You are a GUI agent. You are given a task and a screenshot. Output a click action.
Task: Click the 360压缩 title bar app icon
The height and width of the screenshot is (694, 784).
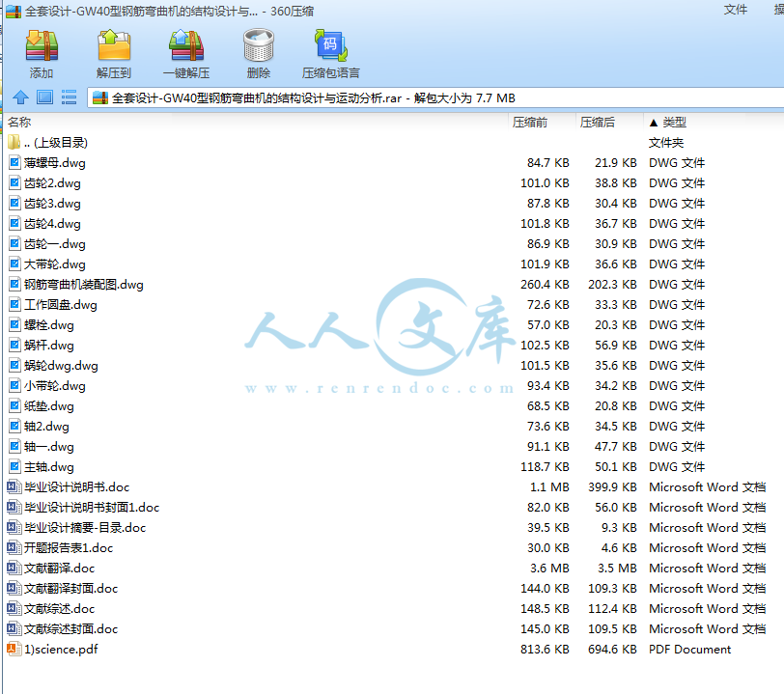point(14,11)
